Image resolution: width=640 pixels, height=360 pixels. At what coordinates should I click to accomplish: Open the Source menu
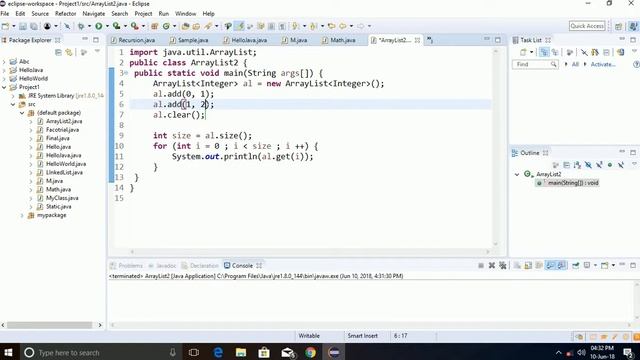[x=40, y=13]
